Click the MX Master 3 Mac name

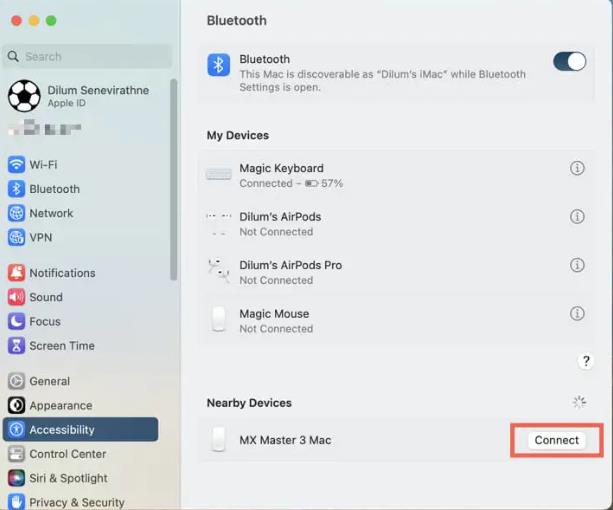tap(285, 440)
